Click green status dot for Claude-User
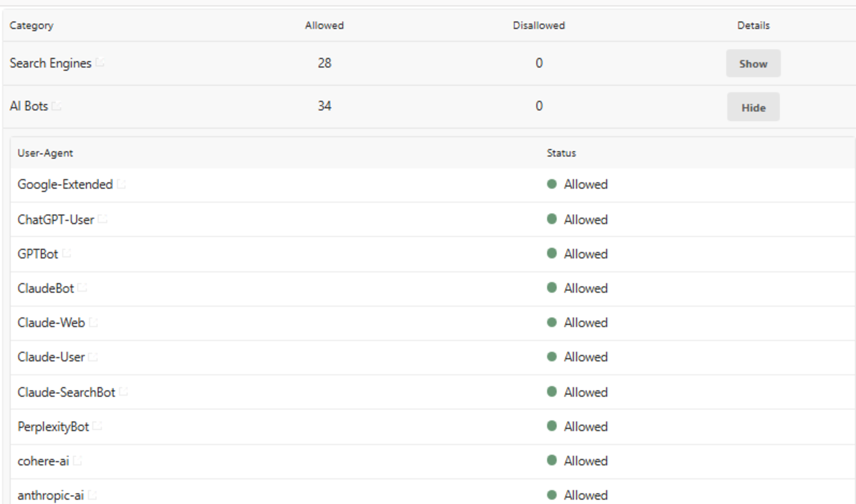The width and height of the screenshot is (856, 504). [551, 357]
